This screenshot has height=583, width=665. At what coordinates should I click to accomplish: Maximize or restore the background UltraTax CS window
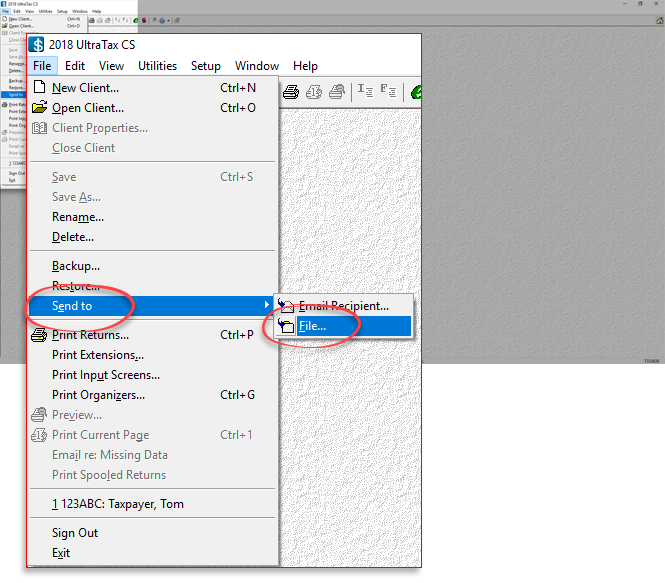pos(640,3)
